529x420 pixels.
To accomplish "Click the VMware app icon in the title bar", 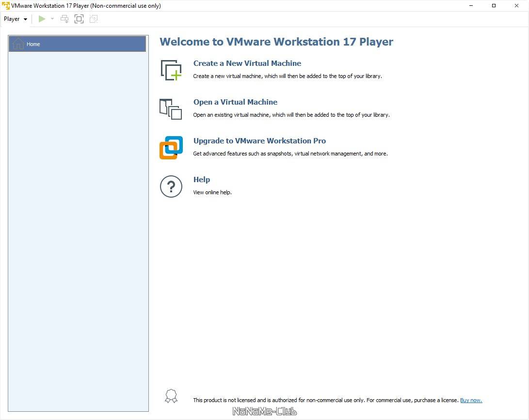I will (x=5, y=6).
